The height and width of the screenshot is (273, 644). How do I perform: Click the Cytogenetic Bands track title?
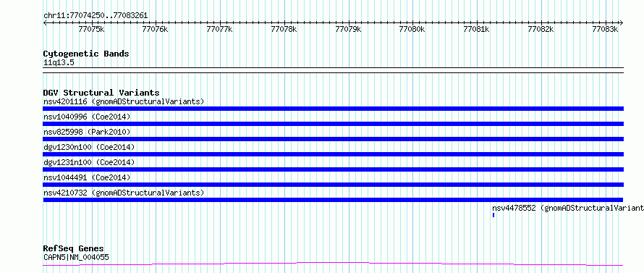coord(86,54)
